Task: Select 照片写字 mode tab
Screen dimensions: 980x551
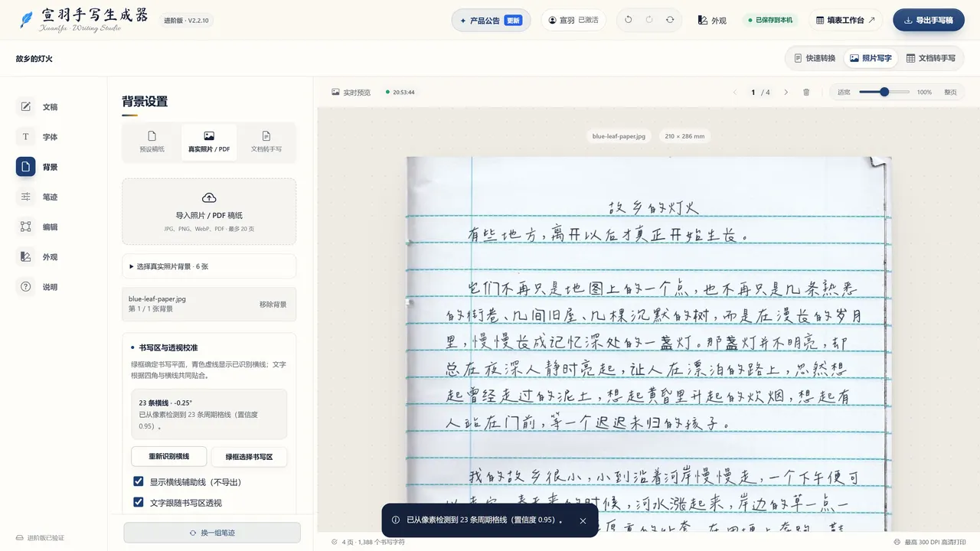Action: pos(871,58)
